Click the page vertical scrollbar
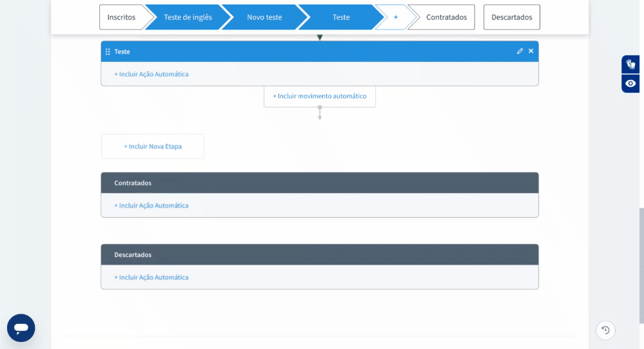 click(x=641, y=265)
